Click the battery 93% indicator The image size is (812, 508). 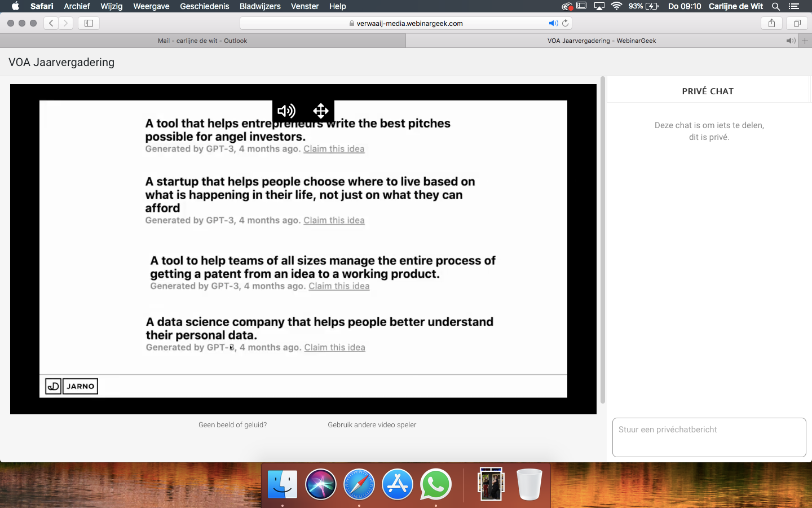pos(643,6)
